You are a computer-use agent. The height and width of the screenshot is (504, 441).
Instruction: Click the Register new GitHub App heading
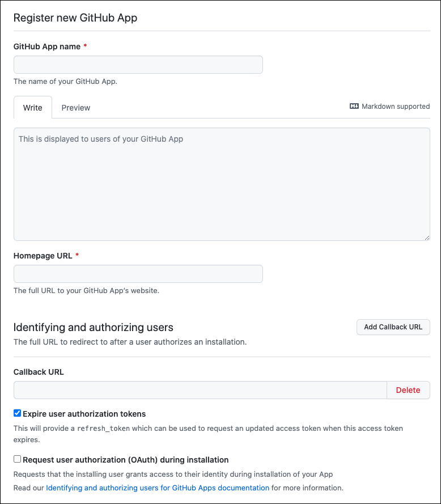75,18
